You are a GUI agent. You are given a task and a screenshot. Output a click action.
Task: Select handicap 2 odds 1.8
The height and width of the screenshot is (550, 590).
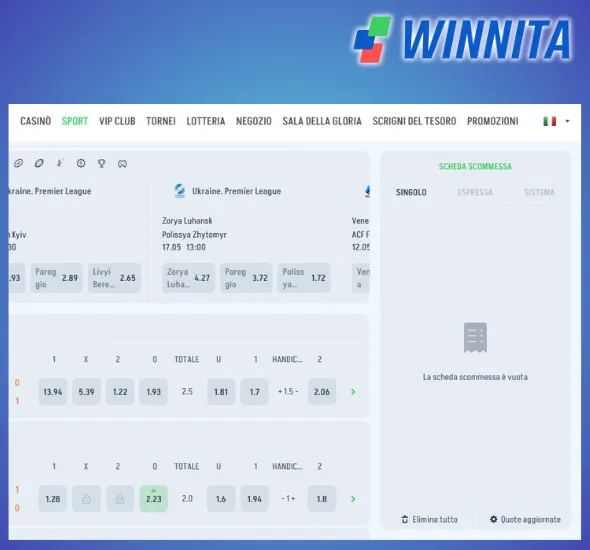pos(322,499)
